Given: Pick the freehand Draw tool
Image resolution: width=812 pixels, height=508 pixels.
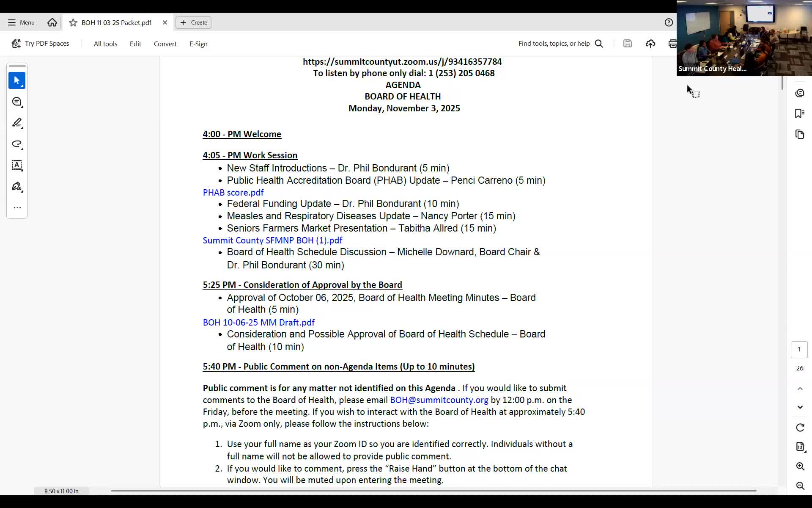Looking at the screenshot, I should click(17, 144).
